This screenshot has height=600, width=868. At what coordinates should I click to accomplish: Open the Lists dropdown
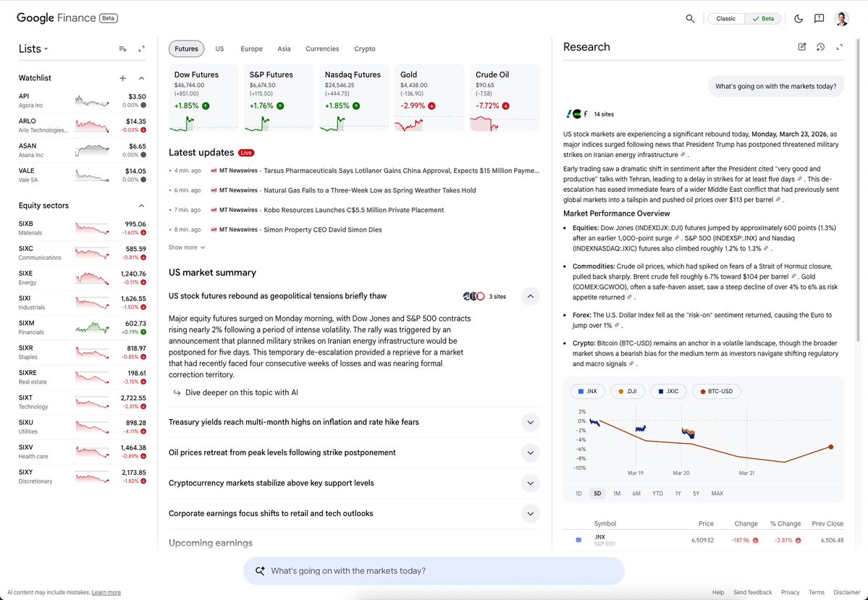33,48
